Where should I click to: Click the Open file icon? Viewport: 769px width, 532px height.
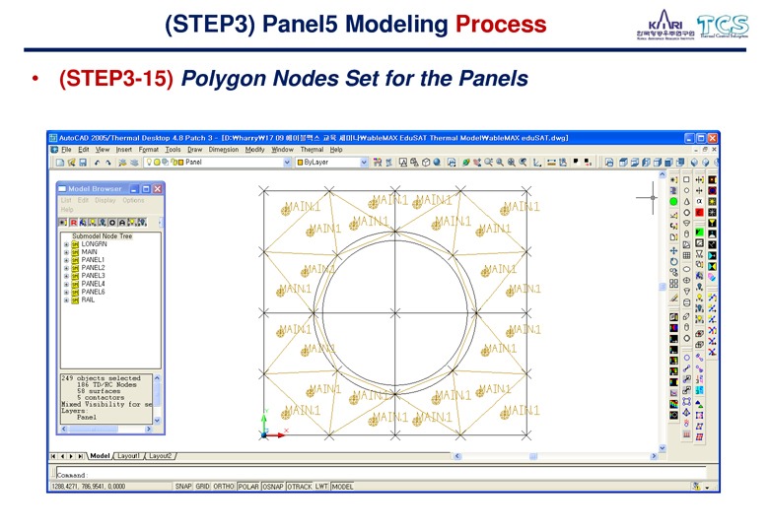(72, 163)
